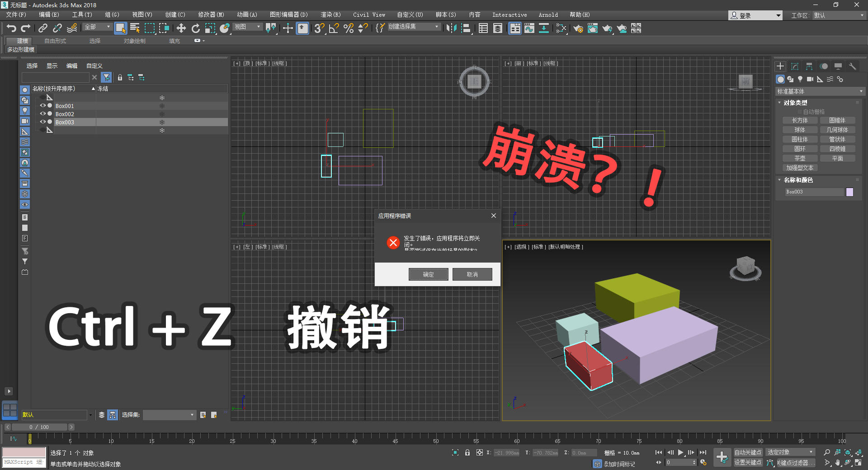Open the Modify panel wrench icon
868x470 pixels.
pos(852,66)
